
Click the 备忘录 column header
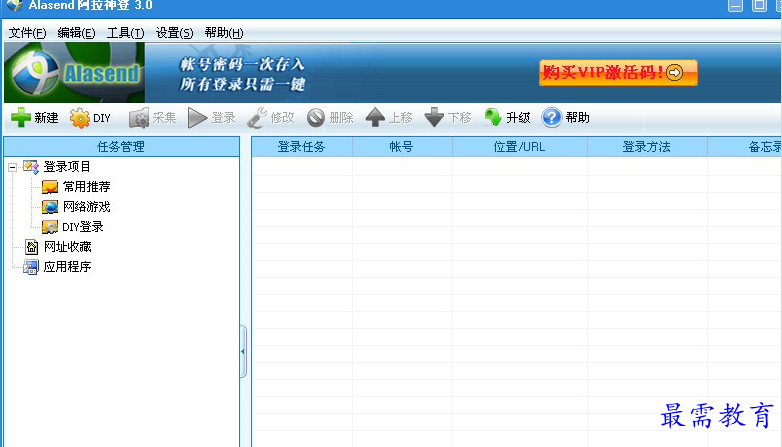745,147
